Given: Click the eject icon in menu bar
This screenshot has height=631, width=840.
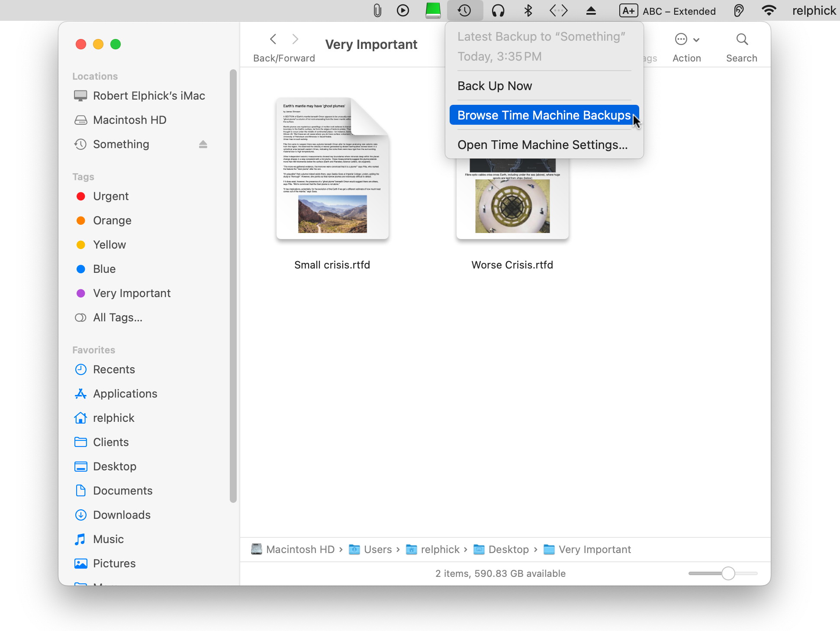Looking at the screenshot, I should pos(591,10).
